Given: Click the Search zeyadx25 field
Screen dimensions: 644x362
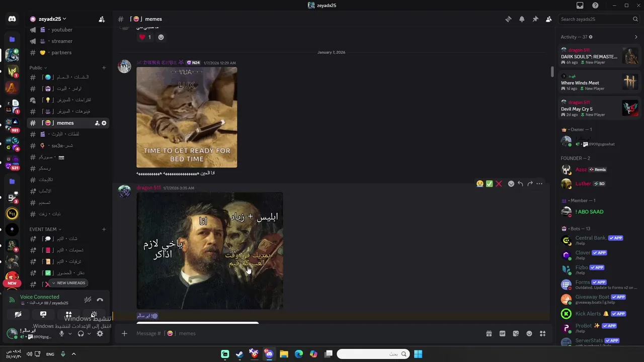Looking at the screenshot, I should click(599, 19).
